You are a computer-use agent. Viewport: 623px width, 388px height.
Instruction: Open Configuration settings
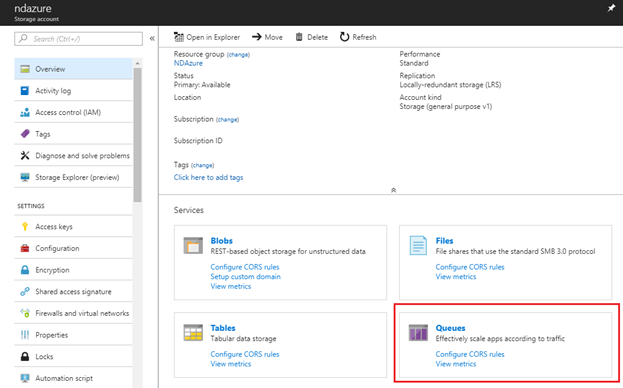point(74,248)
